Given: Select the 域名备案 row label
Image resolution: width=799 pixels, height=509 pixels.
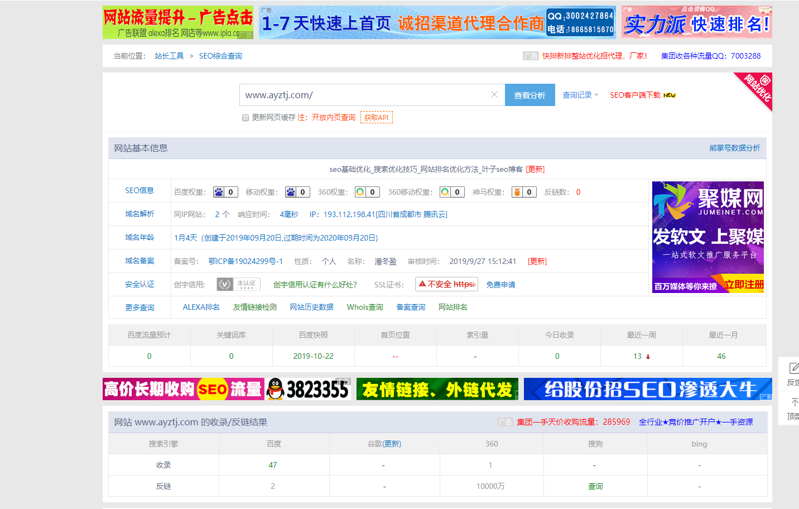Looking at the screenshot, I should coord(140,261).
